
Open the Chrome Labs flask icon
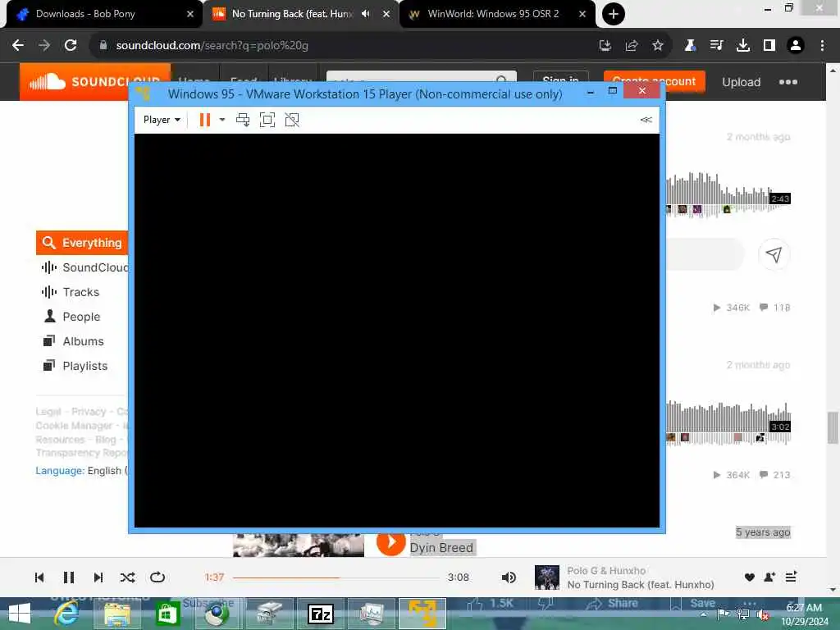(691, 46)
